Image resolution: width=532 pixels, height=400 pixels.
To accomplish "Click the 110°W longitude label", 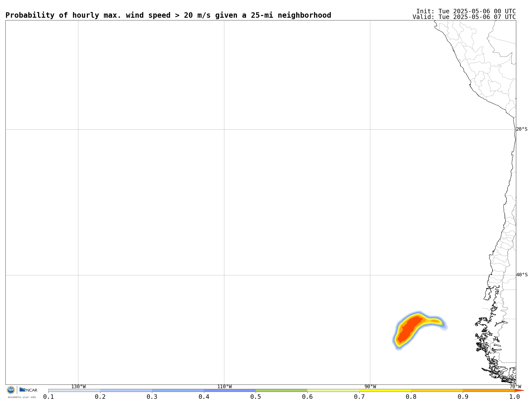I will pos(224,387).
